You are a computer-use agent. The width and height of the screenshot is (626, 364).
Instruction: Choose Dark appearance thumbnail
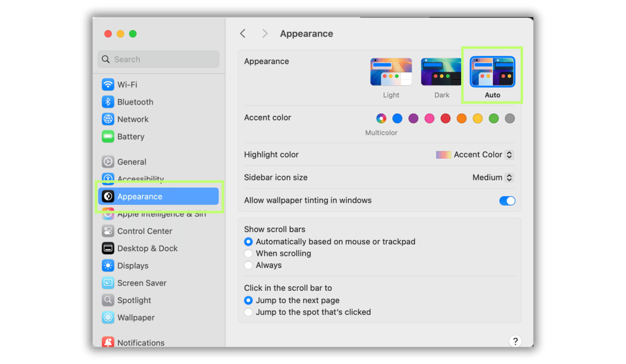442,72
